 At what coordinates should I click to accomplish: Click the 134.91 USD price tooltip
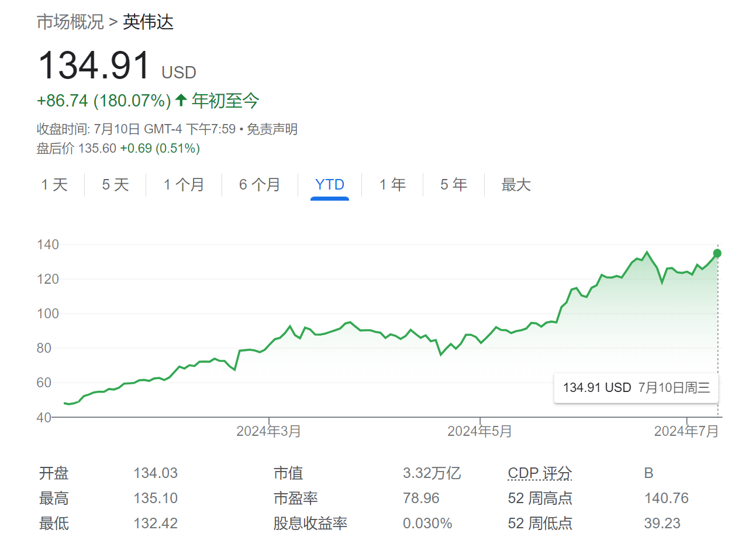tap(636, 387)
